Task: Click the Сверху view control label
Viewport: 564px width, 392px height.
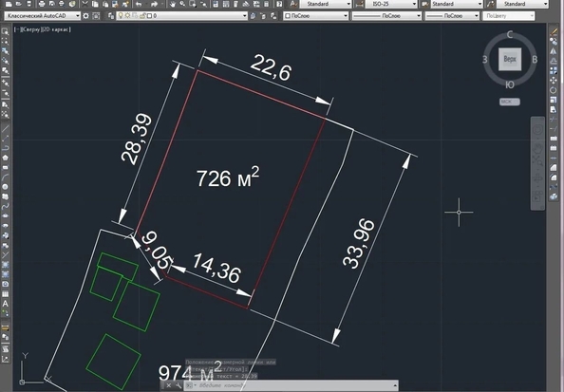Action: click(30, 29)
